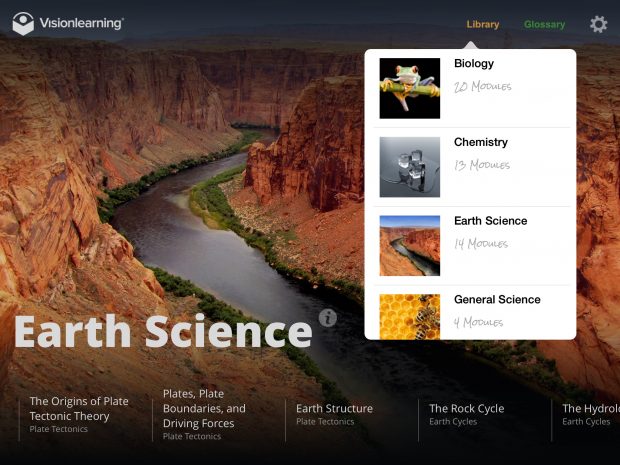
Task: Click the Visionlearning brand name text
Action: click(81, 23)
